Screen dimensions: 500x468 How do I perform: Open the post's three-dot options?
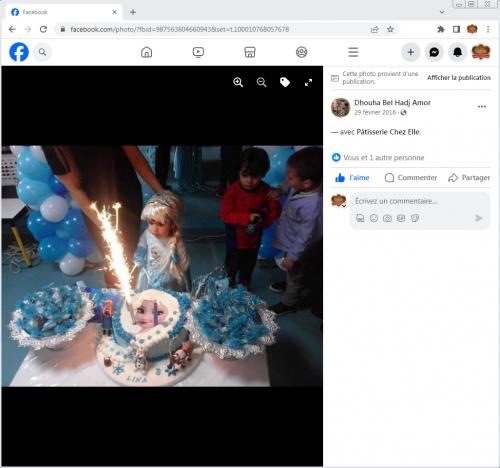pos(482,107)
